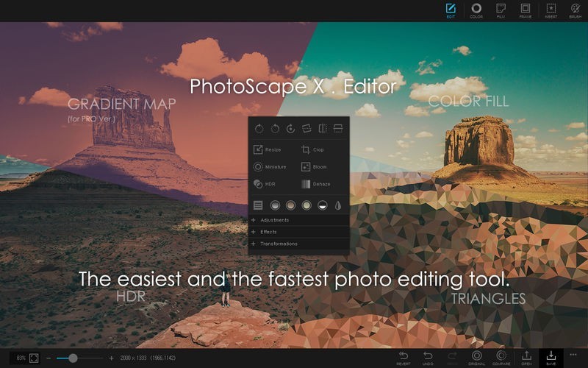The width and height of the screenshot is (588, 368).
Task: Switch to the Frame tab
Action: 526,11
